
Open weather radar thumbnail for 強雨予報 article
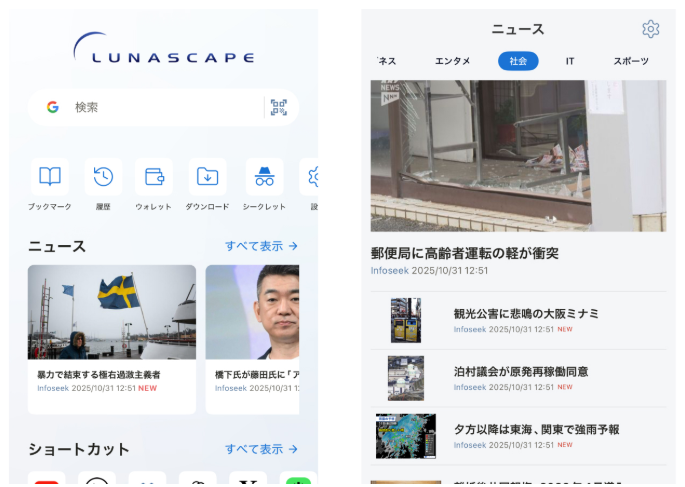coord(406,436)
